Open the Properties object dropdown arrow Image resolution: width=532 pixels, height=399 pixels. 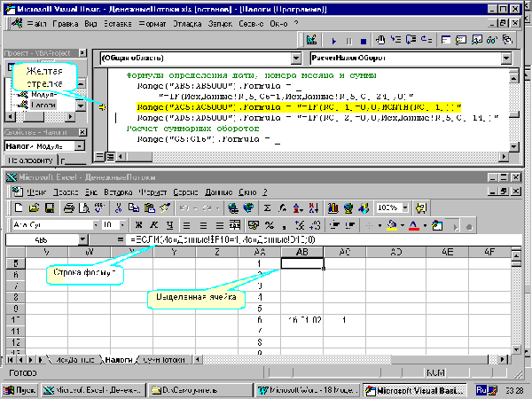(80, 146)
